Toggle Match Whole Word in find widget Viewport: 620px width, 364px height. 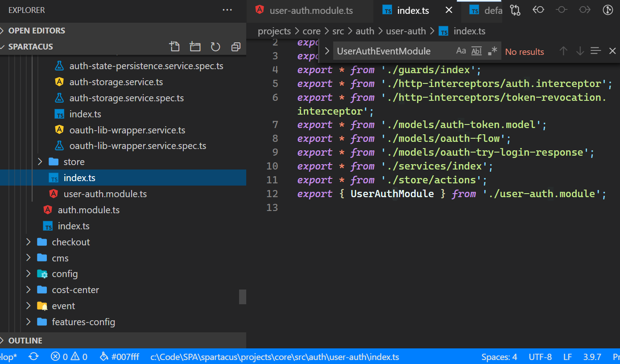pos(476,51)
